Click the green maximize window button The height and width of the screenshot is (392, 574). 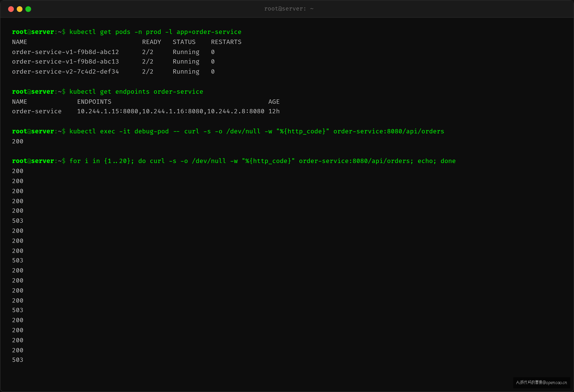(28, 9)
